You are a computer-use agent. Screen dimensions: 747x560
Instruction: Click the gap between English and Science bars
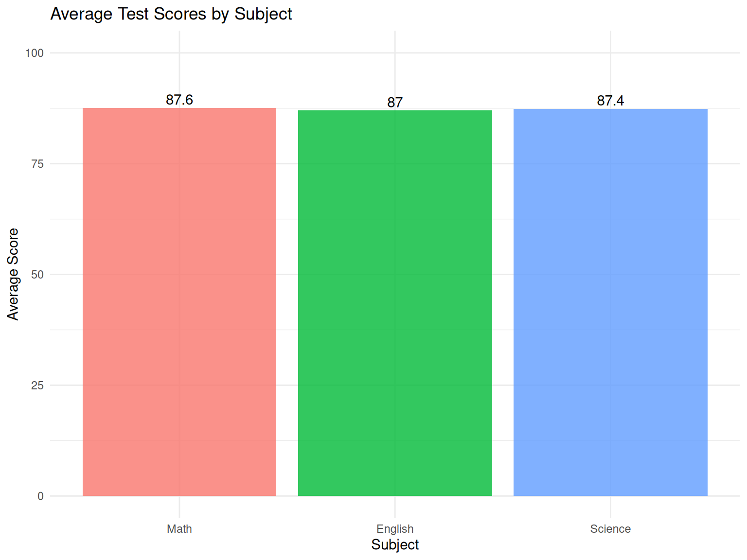point(503,301)
